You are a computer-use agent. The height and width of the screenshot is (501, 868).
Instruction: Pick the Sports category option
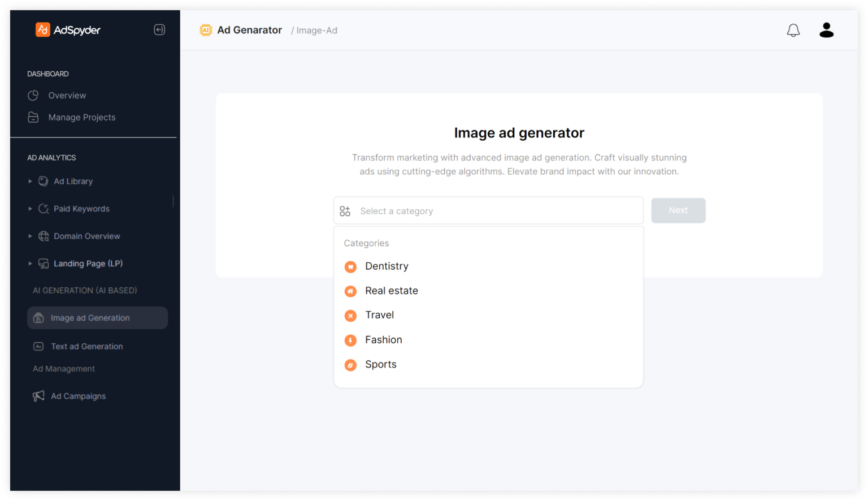click(x=380, y=365)
